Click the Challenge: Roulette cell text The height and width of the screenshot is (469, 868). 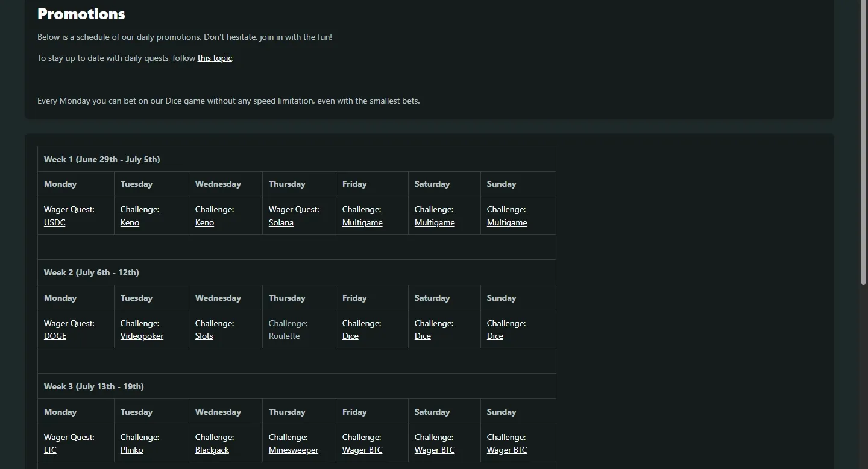click(x=288, y=330)
